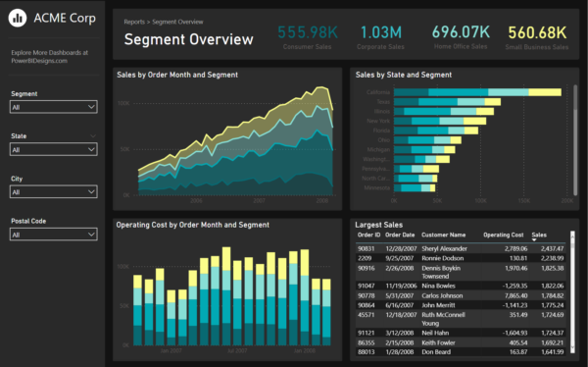This screenshot has height=367, width=588.
Task: Expand the City filter dropdown
Action: [54, 192]
